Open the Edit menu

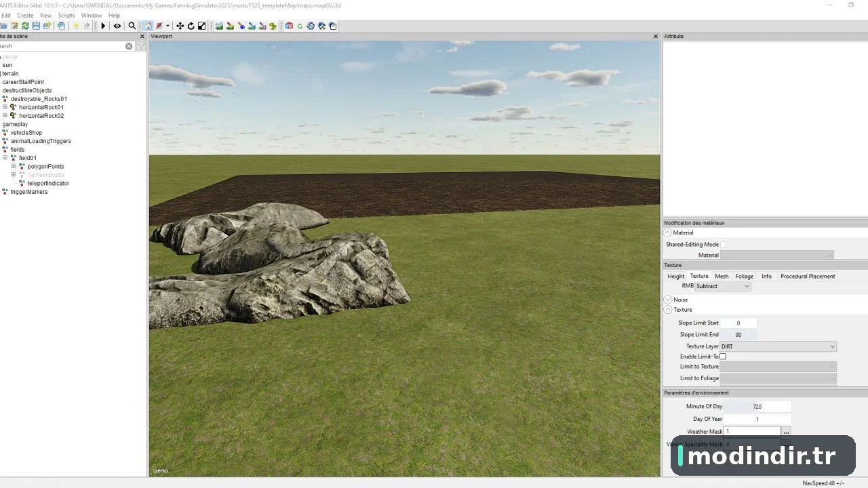tap(6, 15)
